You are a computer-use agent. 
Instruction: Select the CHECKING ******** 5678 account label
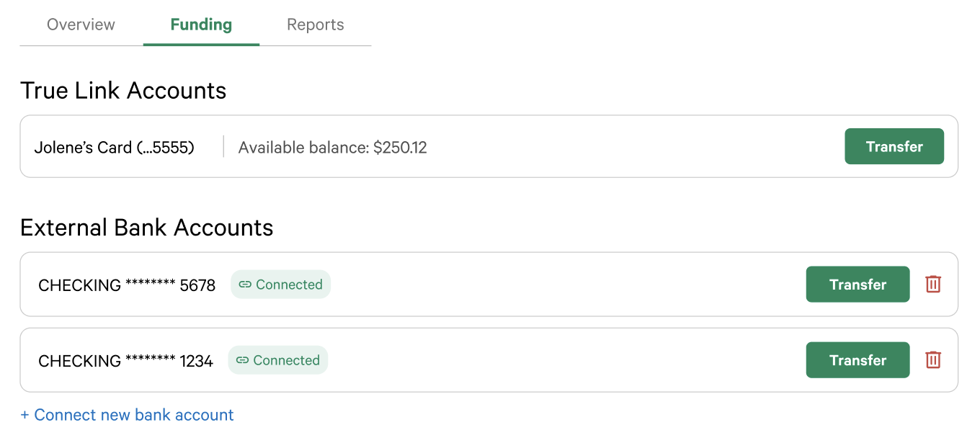(127, 285)
